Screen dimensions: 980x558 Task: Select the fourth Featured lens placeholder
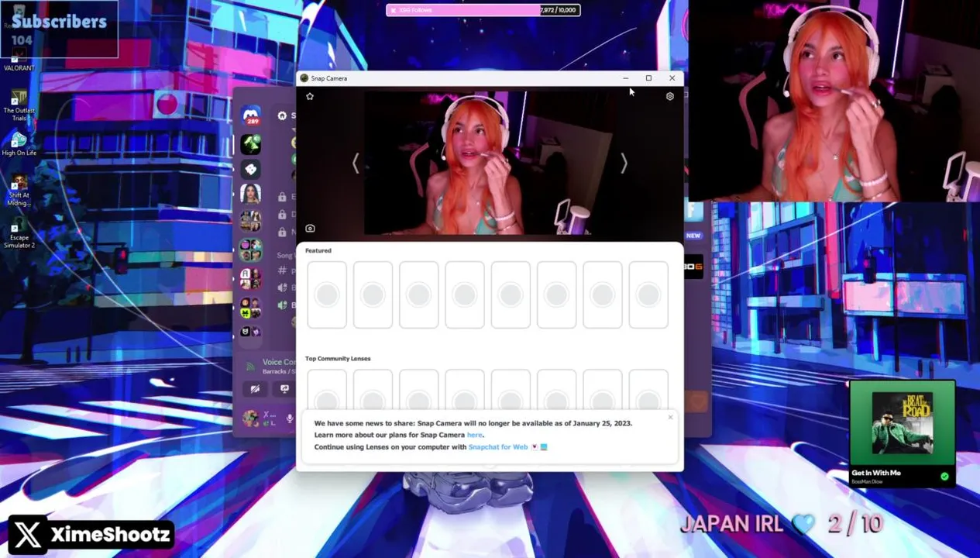tap(465, 295)
